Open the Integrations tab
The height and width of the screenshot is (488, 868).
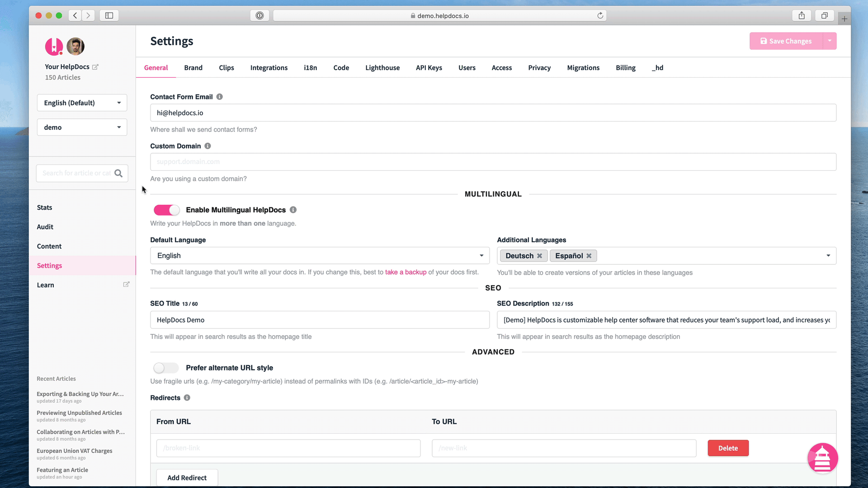coord(269,68)
